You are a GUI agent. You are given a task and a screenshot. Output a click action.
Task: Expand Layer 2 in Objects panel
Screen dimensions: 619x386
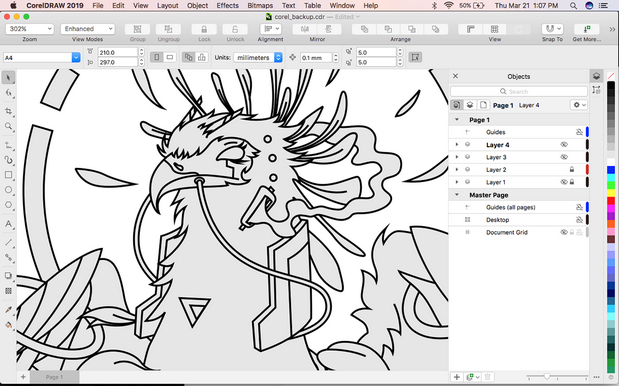(457, 170)
